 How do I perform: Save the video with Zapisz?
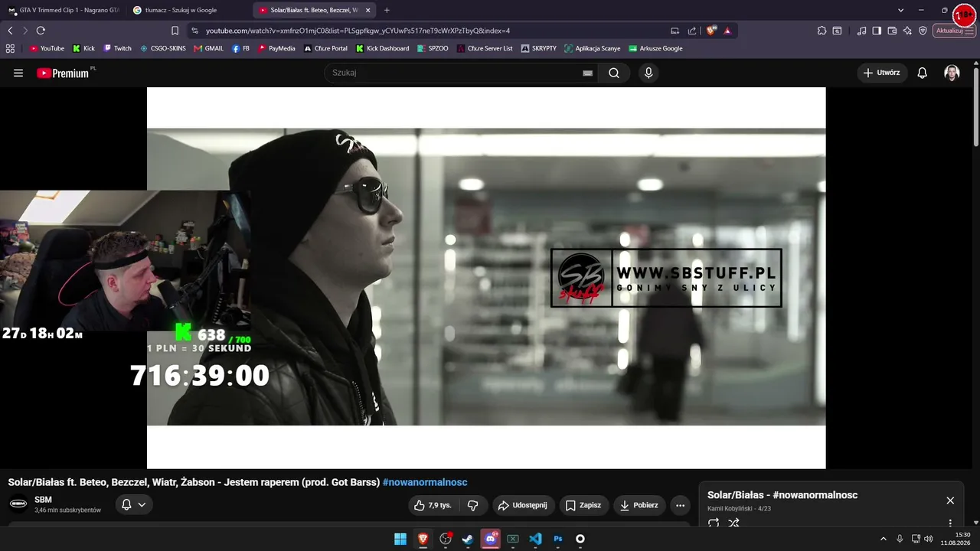click(x=583, y=505)
